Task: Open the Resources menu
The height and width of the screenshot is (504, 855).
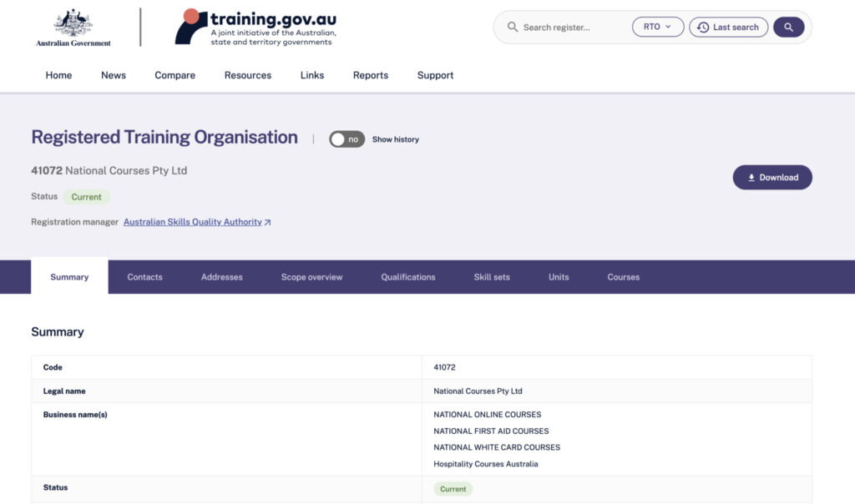Action: tap(247, 75)
